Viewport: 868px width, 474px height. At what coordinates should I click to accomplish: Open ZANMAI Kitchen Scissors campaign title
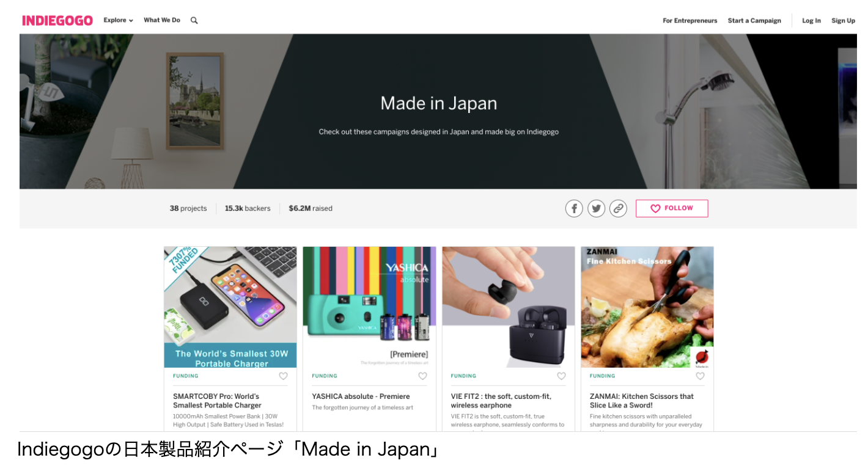(x=641, y=401)
